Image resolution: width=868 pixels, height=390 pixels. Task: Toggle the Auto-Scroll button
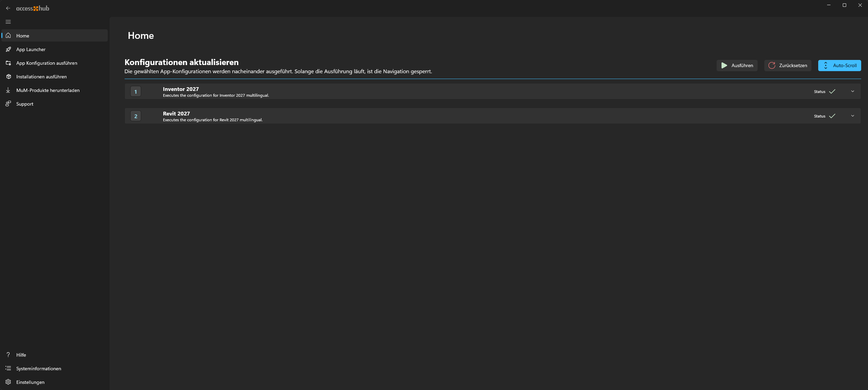(x=839, y=65)
